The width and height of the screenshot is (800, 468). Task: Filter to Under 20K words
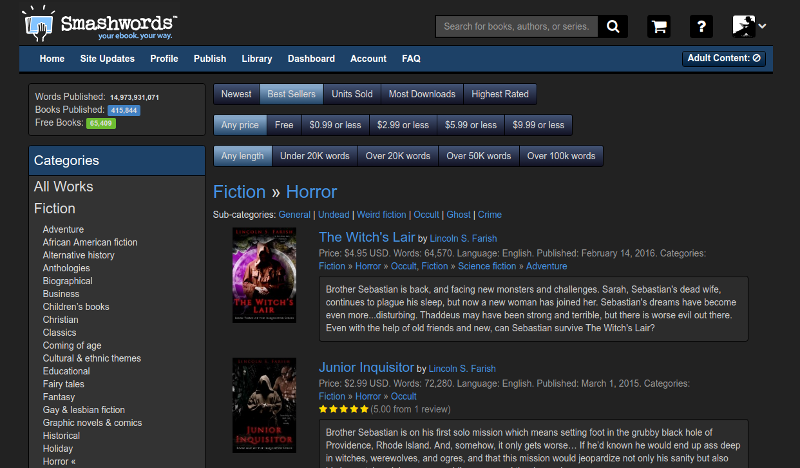[x=315, y=156]
